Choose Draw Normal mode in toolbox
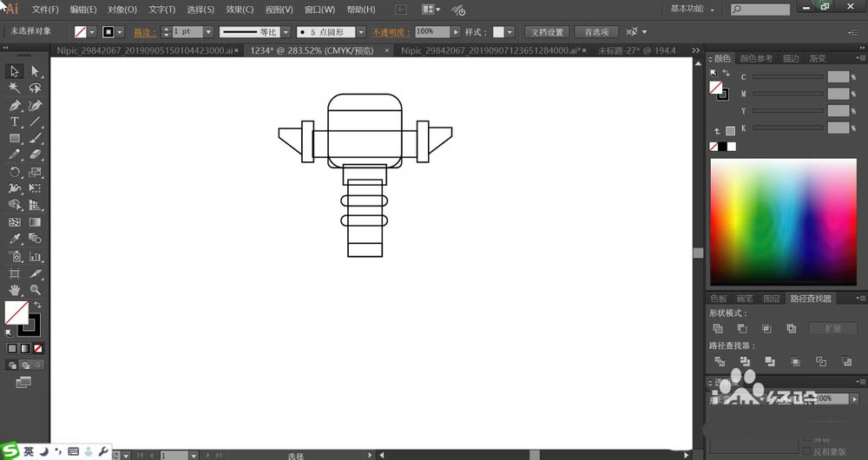The image size is (868, 460). pos(12,365)
